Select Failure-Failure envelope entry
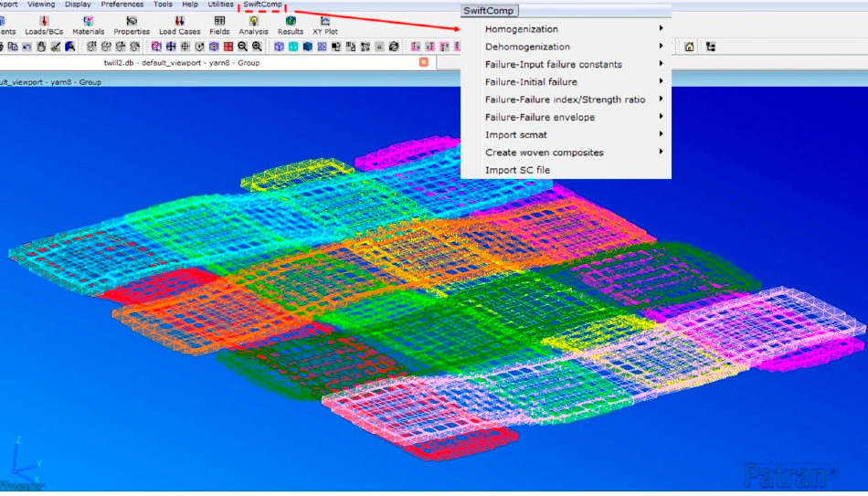868x496 pixels. 540,117
